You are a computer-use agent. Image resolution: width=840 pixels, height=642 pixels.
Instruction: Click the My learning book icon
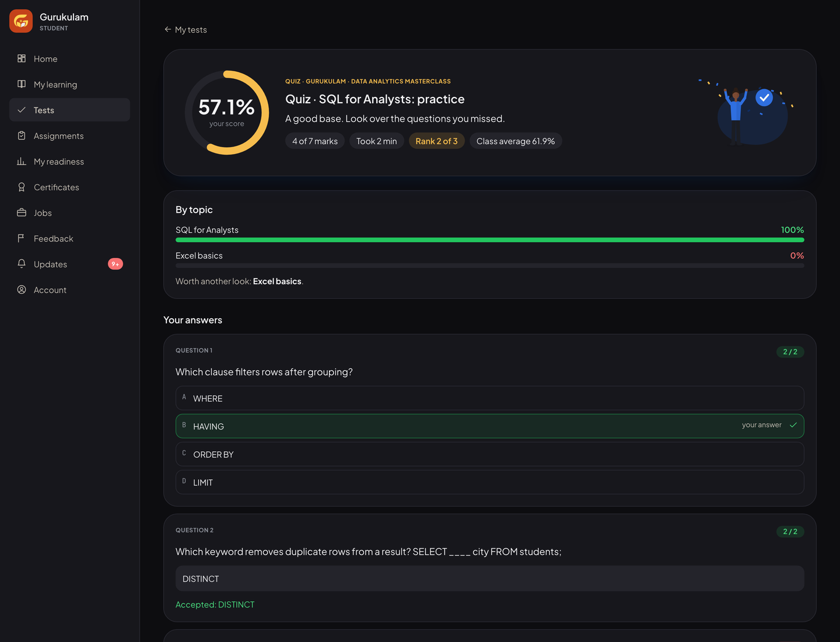pyautogui.click(x=22, y=84)
